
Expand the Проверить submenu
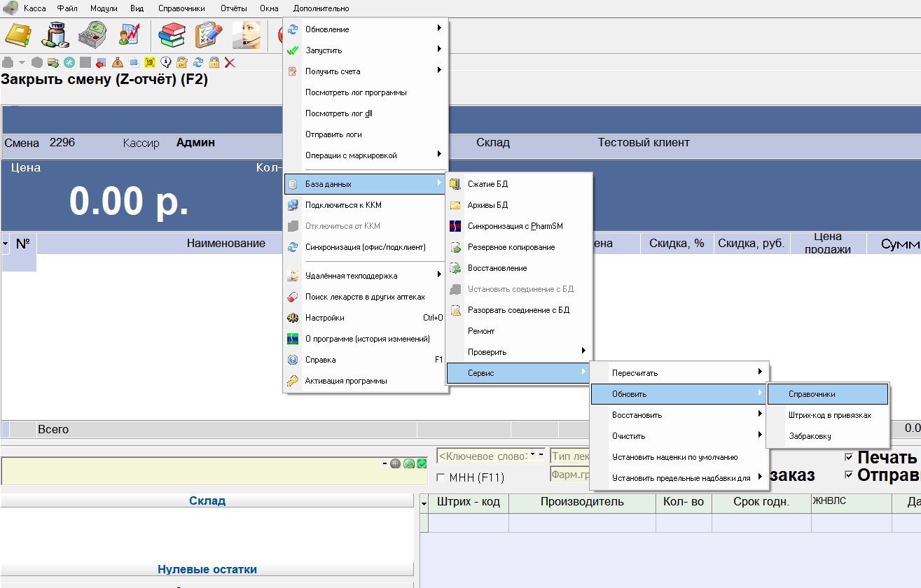519,352
